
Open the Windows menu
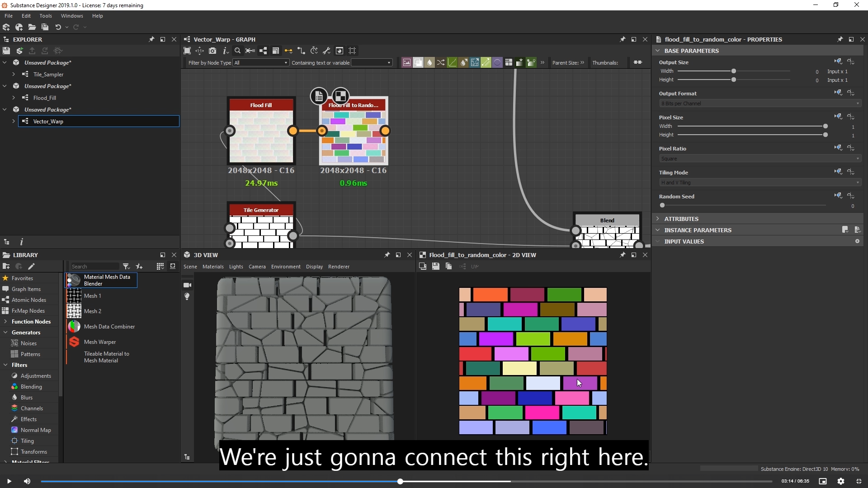(x=72, y=16)
